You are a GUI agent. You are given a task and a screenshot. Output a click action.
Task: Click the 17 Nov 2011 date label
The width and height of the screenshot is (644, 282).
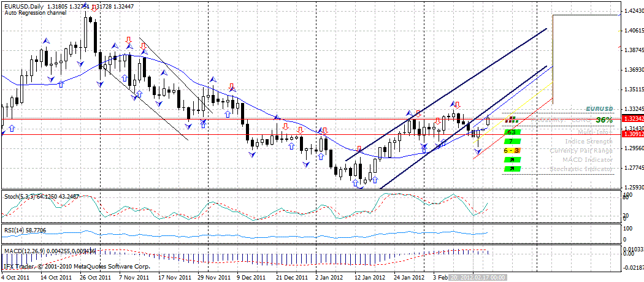174,278
